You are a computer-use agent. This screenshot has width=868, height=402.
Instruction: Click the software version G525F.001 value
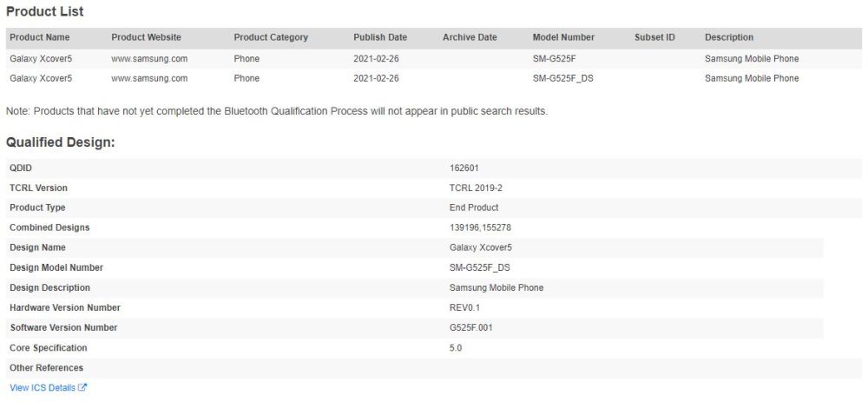(471, 327)
